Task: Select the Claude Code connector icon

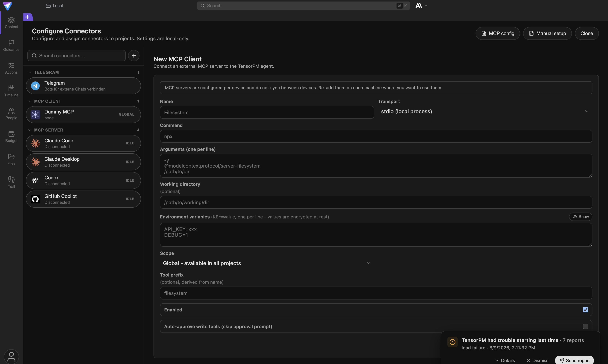Action: (35, 143)
